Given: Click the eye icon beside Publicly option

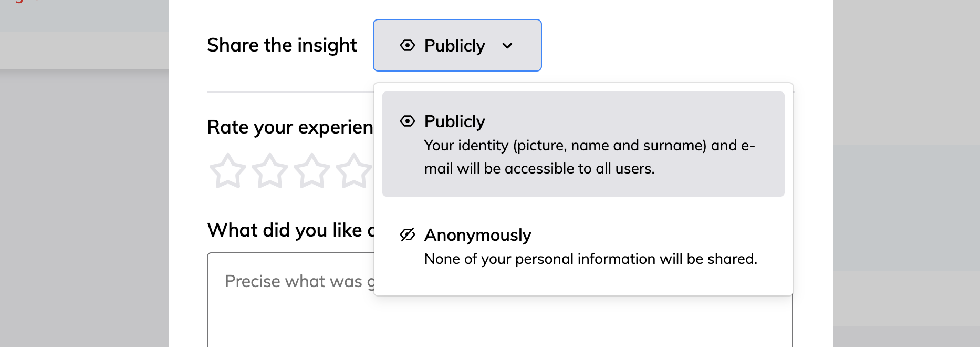Looking at the screenshot, I should (407, 121).
